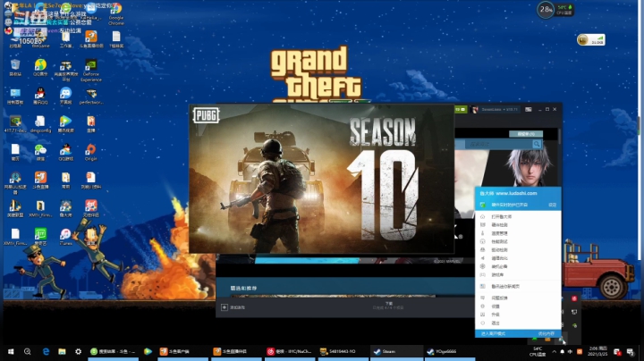Viewport: 644px width, 361px height.
Task: Click 优化内存 at Ludashi menu bottom right
Action: click(547, 333)
